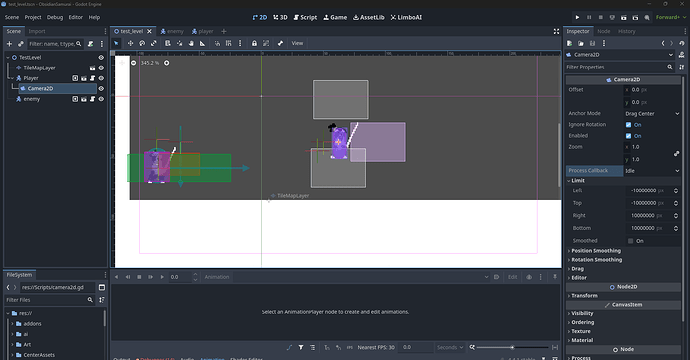Click the View button in viewport toolbar
The width and height of the screenshot is (690, 360).
pos(297,43)
